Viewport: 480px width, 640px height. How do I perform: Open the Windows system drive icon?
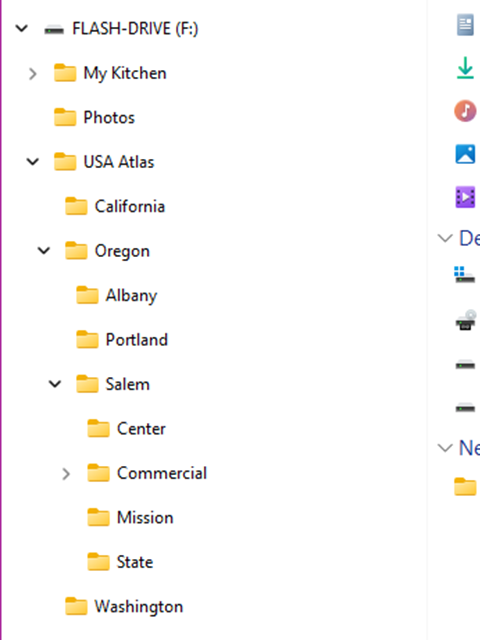tap(464, 275)
